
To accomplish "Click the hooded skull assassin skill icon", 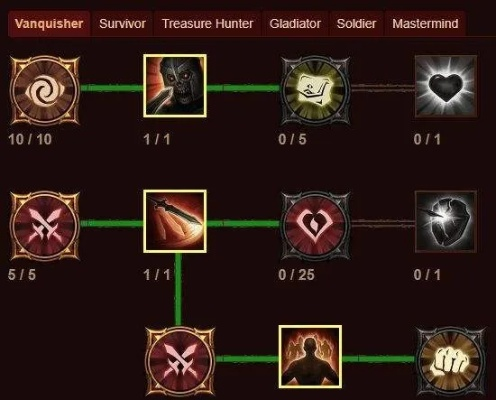I will tap(175, 86).
